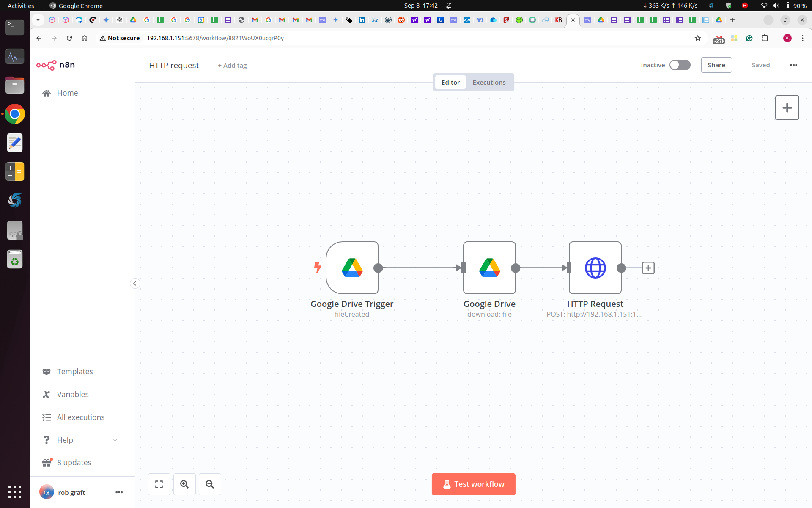Click the rob graft user avatar
The image size is (812, 508).
[47, 492]
